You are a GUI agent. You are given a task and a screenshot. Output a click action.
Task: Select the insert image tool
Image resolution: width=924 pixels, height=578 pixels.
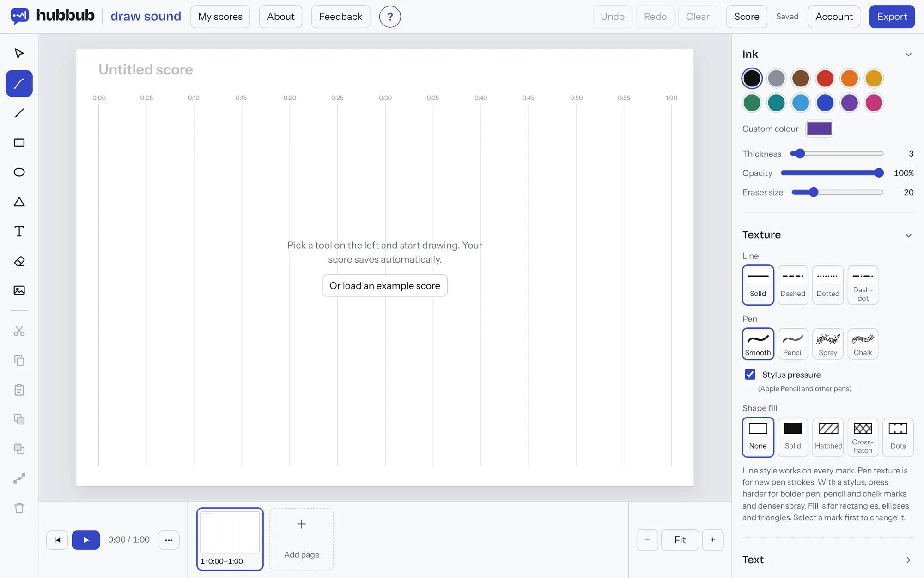[19, 290]
